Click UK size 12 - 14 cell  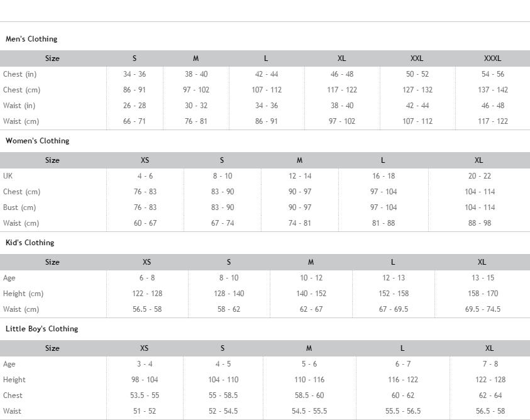(300, 176)
